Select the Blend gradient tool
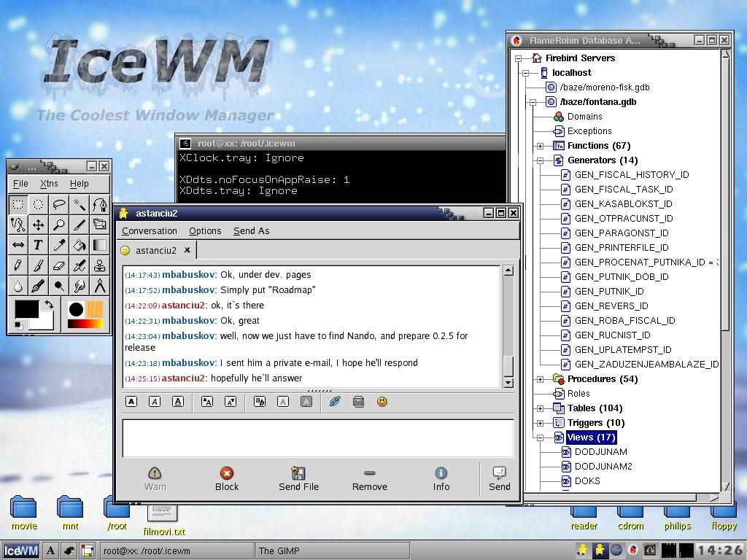 (x=99, y=245)
